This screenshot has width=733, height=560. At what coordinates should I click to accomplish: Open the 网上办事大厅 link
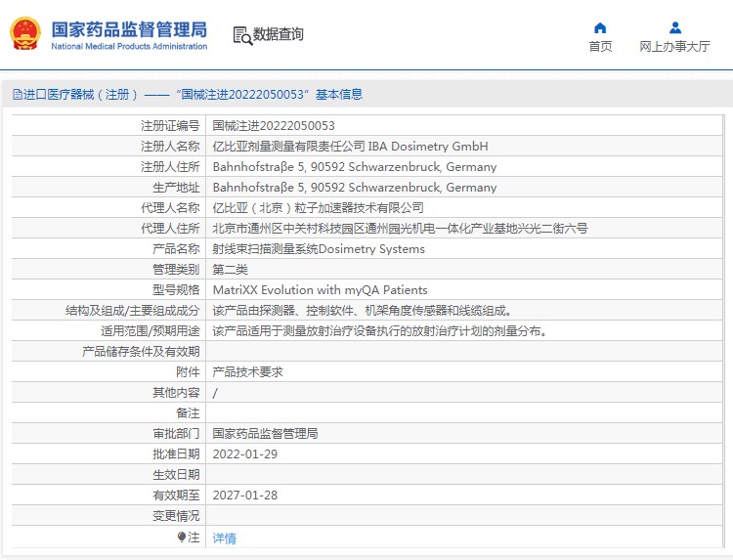click(x=674, y=46)
